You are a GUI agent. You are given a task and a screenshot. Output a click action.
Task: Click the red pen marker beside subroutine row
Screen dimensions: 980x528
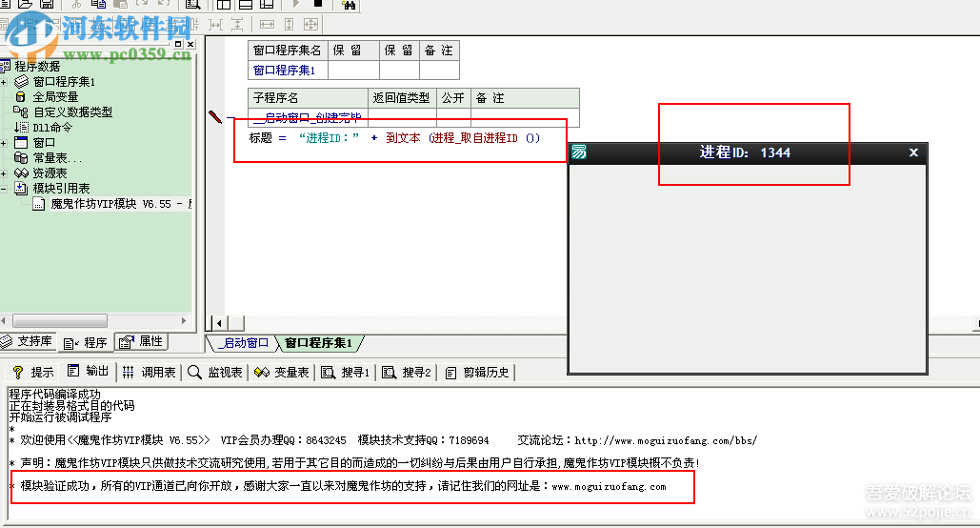coord(215,116)
